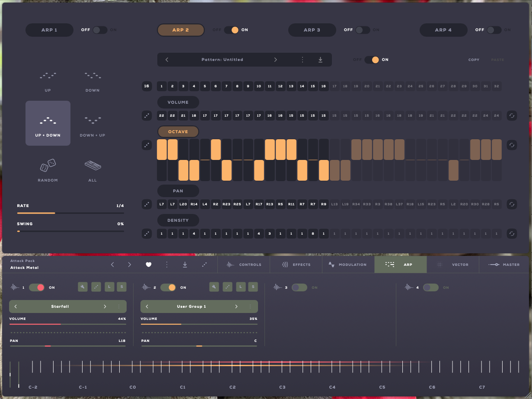Switch to the EFFECTS tab

[x=296, y=265]
